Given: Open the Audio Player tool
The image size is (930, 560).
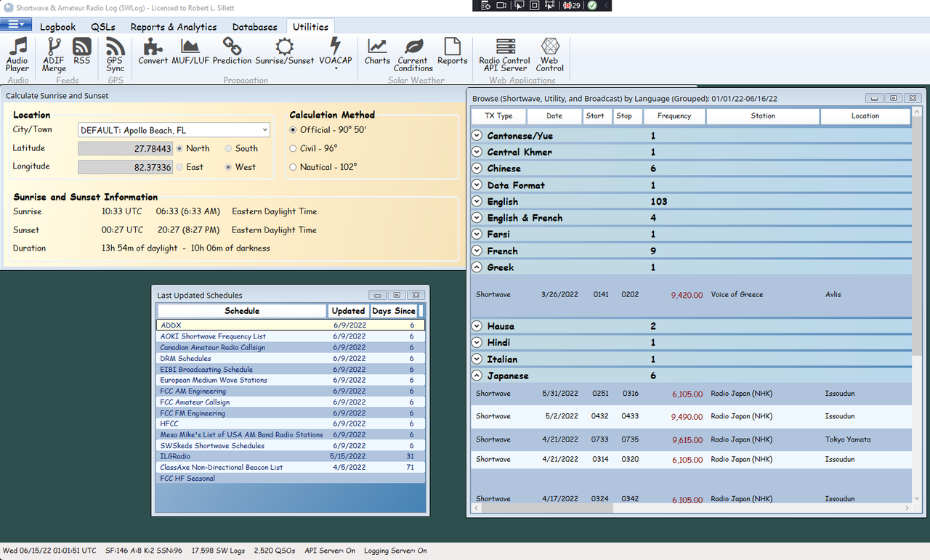Looking at the screenshot, I should pos(17,55).
